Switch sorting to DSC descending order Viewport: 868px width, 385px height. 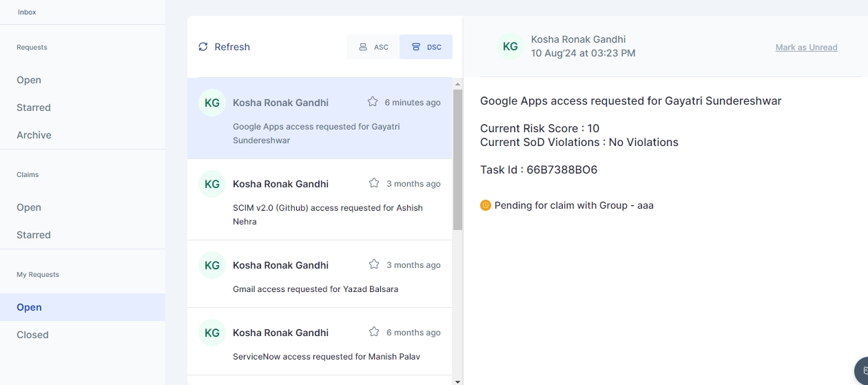coord(426,47)
